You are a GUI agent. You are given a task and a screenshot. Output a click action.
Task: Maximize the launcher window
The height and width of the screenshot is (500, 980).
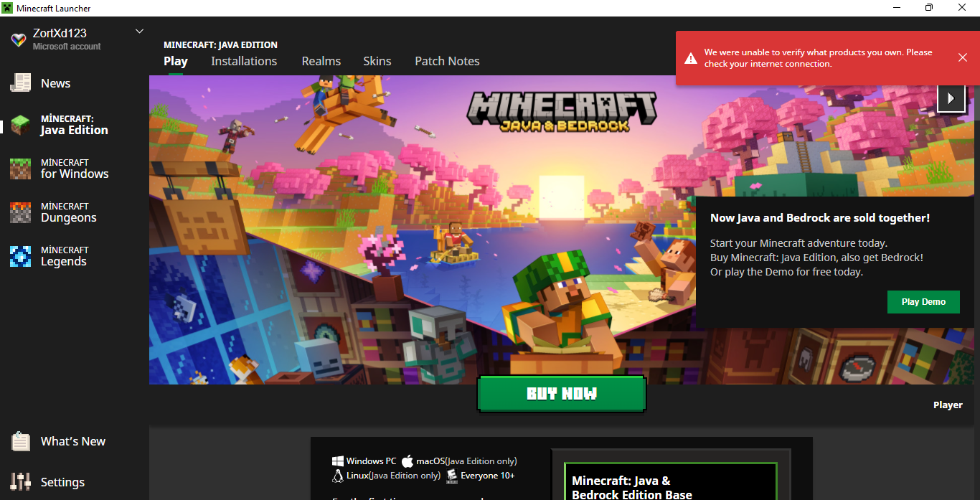pos(929,8)
